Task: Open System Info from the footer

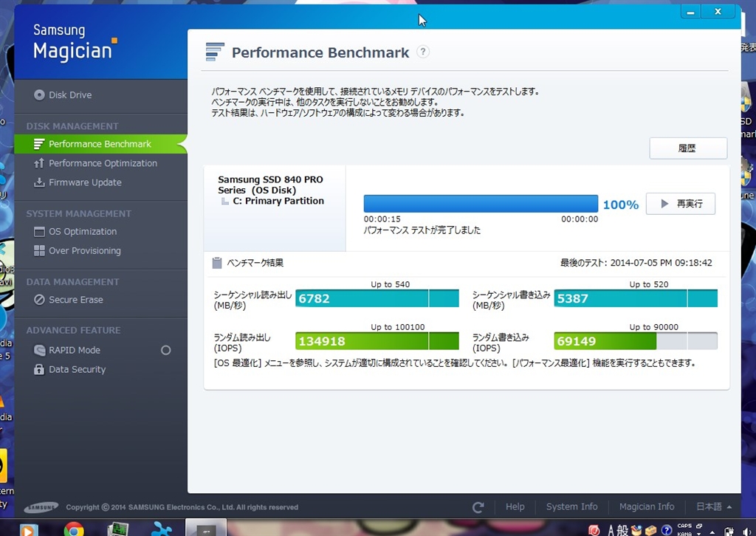Action: pos(572,506)
